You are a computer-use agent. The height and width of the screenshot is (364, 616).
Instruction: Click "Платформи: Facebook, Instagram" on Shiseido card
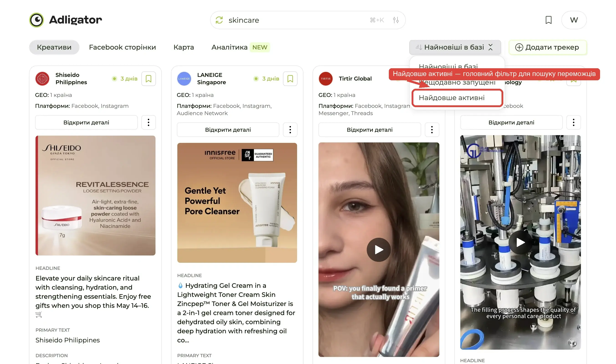point(82,106)
